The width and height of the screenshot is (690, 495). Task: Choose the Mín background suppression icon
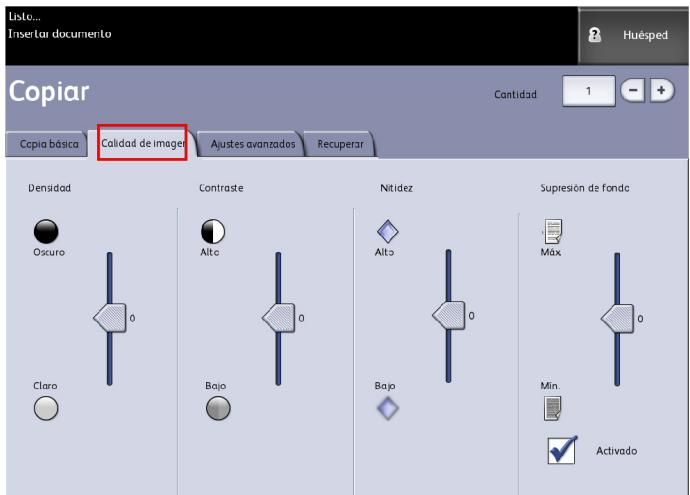point(551,407)
